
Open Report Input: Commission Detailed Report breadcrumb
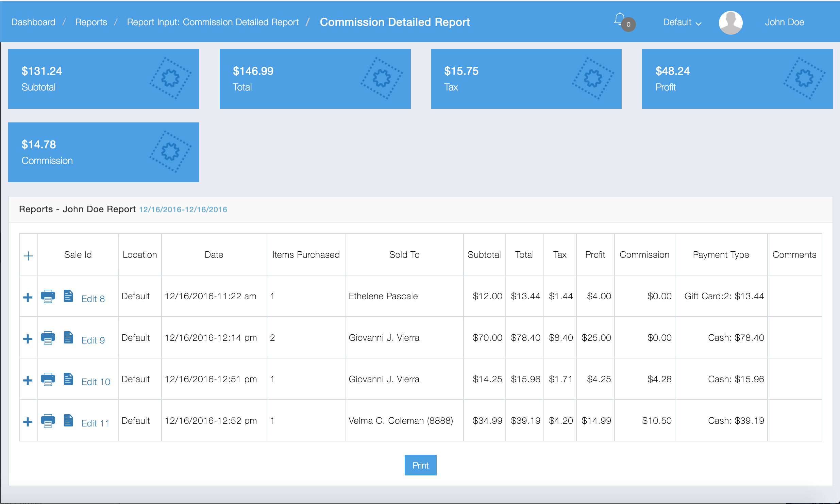(213, 22)
